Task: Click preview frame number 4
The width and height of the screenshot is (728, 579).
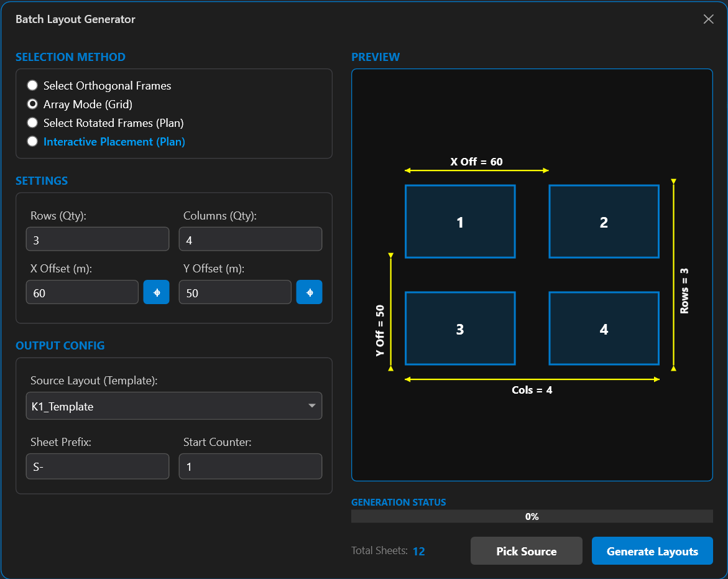Action: (604, 329)
